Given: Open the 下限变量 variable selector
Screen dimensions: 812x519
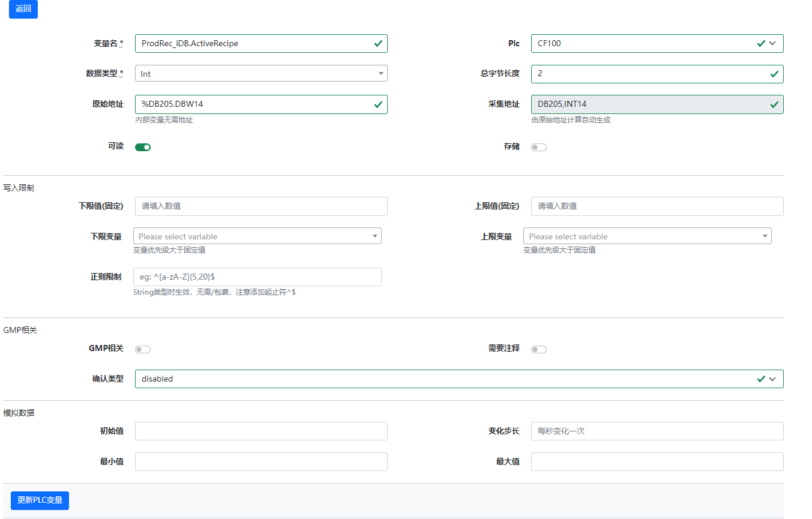Looking at the screenshot, I should (257, 236).
